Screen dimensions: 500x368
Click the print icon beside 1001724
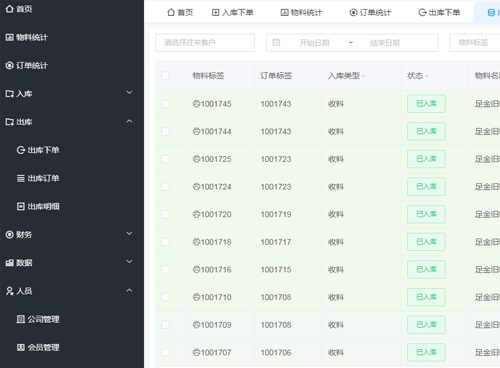[x=196, y=187]
